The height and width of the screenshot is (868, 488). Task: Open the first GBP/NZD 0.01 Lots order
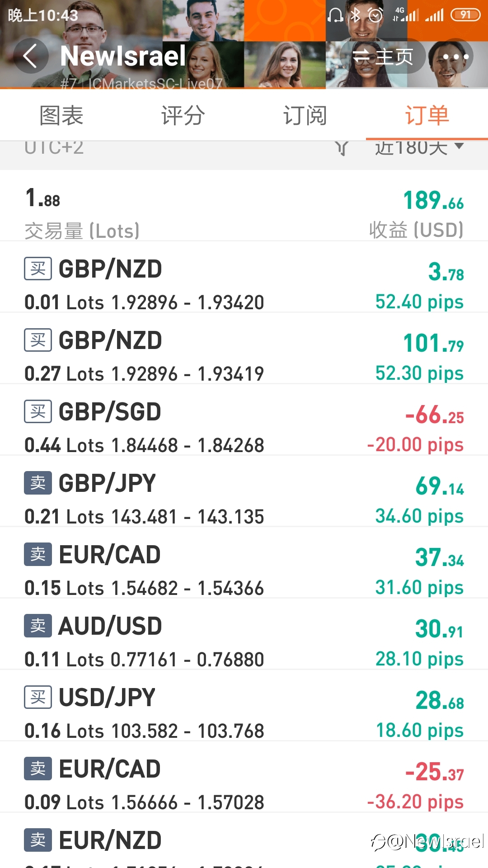[x=244, y=277]
